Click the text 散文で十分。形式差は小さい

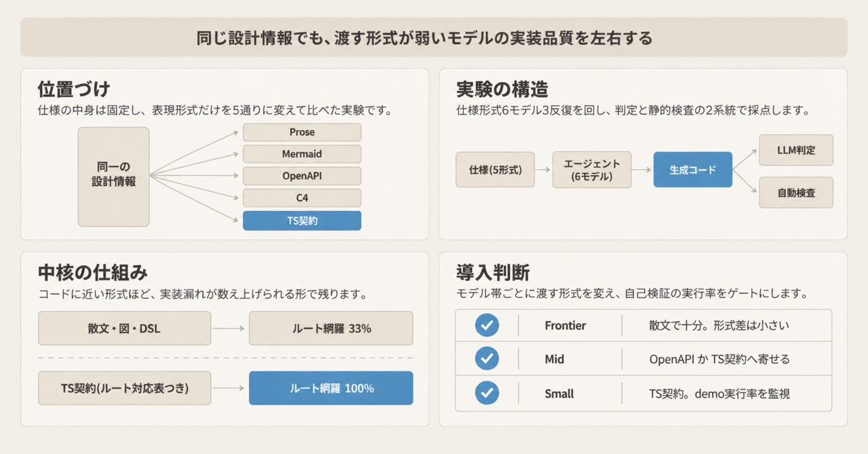click(x=719, y=325)
